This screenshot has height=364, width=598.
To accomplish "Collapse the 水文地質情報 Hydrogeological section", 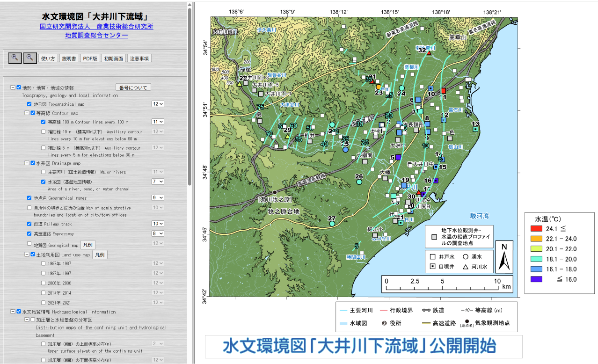I will [x=13, y=311].
